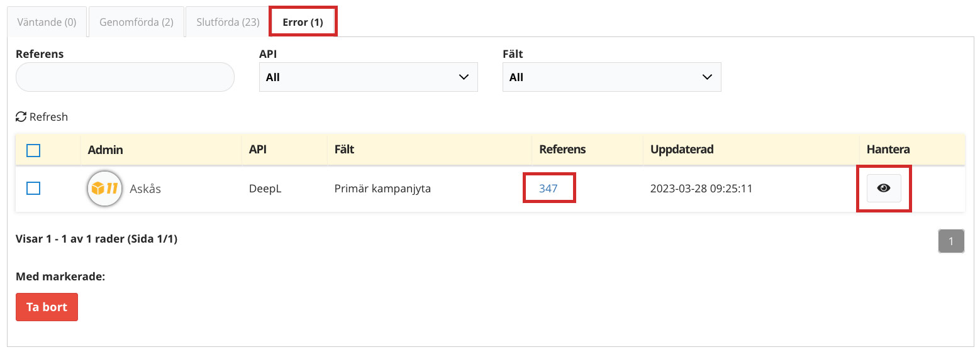The height and width of the screenshot is (352, 980).
Task: Sort by the Uppdaterad column header
Action: [682, 150]
